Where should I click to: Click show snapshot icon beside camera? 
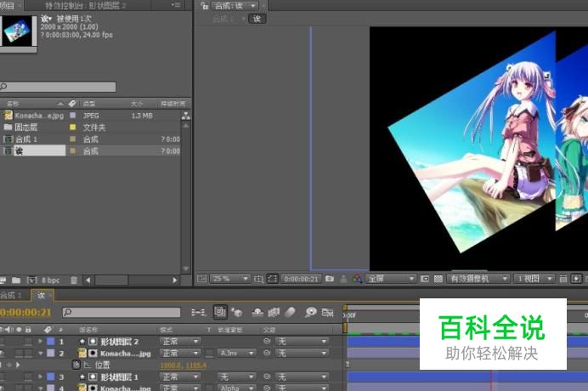click(343, 279)
